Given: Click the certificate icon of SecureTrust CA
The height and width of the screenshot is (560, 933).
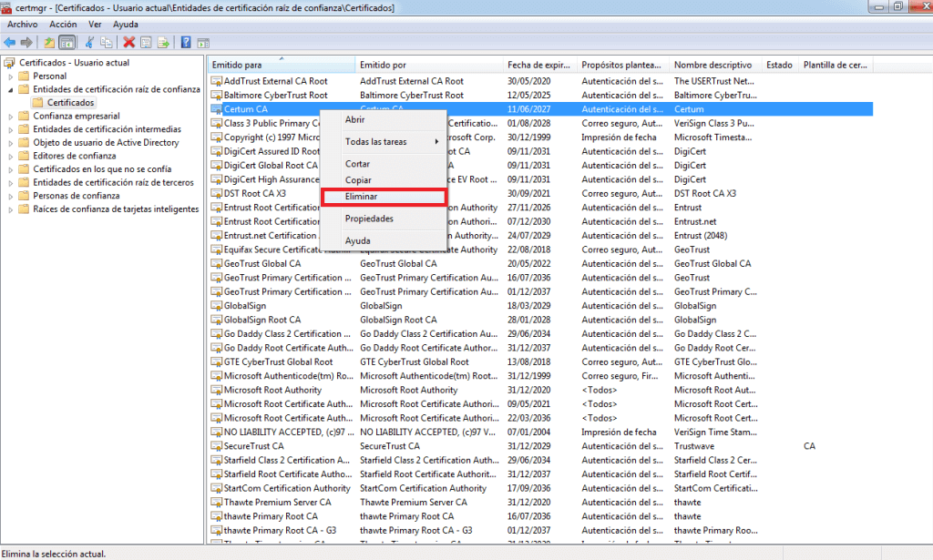Looking at the screenshot, I should [217, 446].
